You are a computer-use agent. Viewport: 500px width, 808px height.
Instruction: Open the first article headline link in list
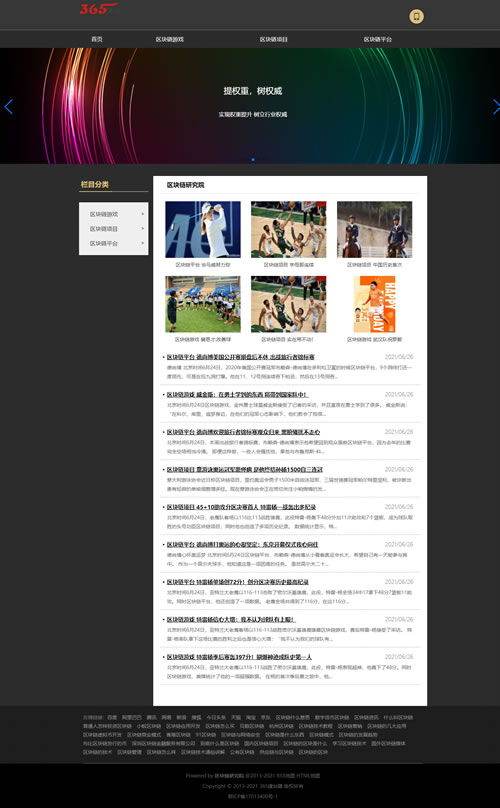point(240,357)
